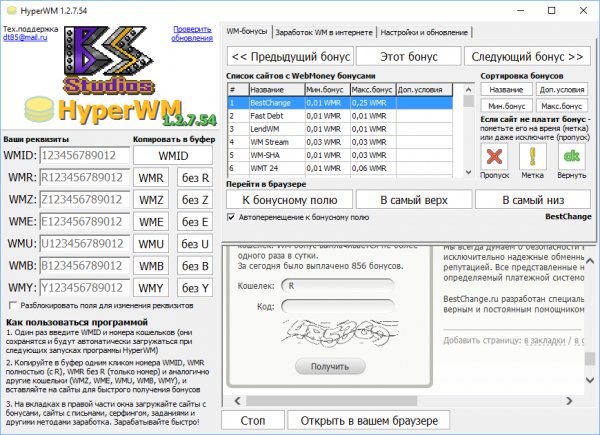Click browser pane scroll right arrow
600x435 pixels.
[569, 401]
